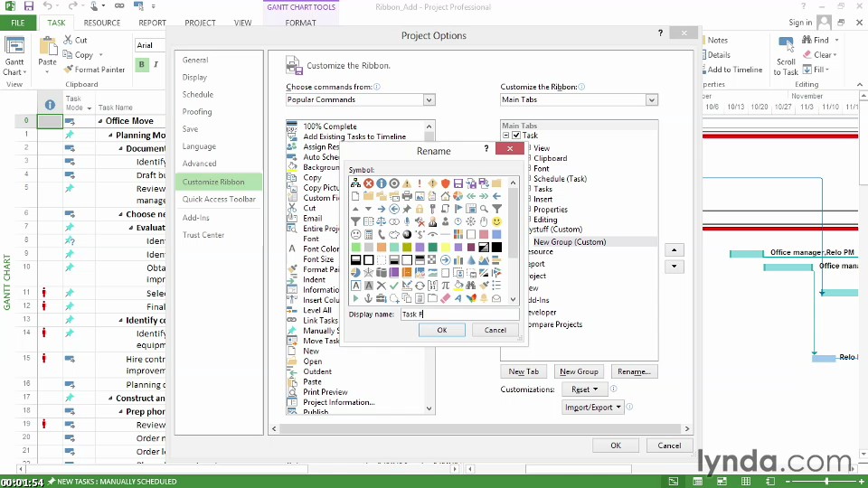Choose the briefcase symbol
The width and height of the screenshot is (868, 488).
[x=382, y=298]
